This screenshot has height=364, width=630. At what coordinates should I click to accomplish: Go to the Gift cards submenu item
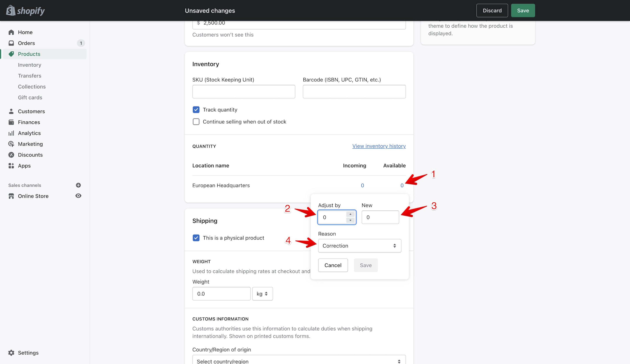point(30,98)
